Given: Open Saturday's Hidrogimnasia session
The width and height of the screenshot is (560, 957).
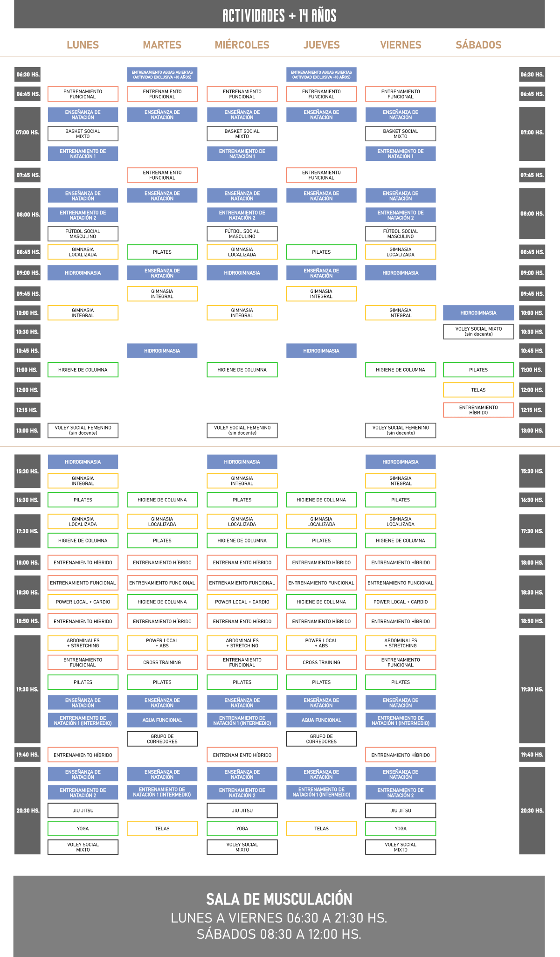Looking at the screenshot, I should point(478,313).
